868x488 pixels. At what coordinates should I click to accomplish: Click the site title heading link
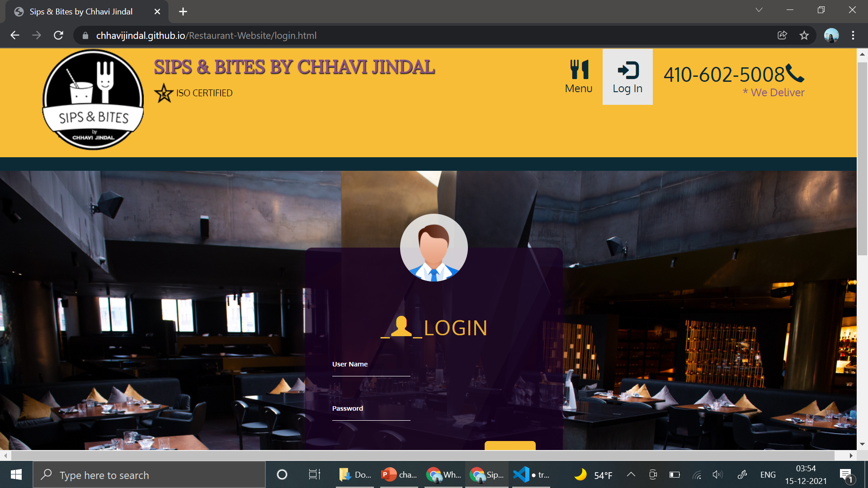pos(294,67)
